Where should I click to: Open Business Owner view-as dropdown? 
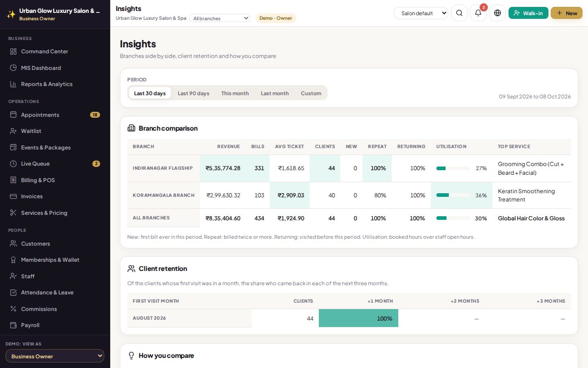pos(55,356)
